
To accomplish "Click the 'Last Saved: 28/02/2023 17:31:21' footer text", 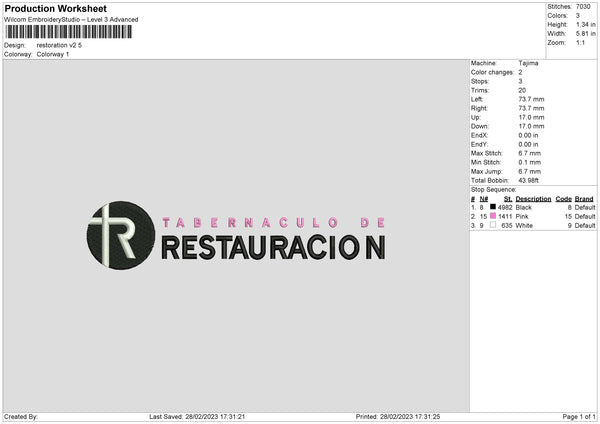I will (197, 417).
